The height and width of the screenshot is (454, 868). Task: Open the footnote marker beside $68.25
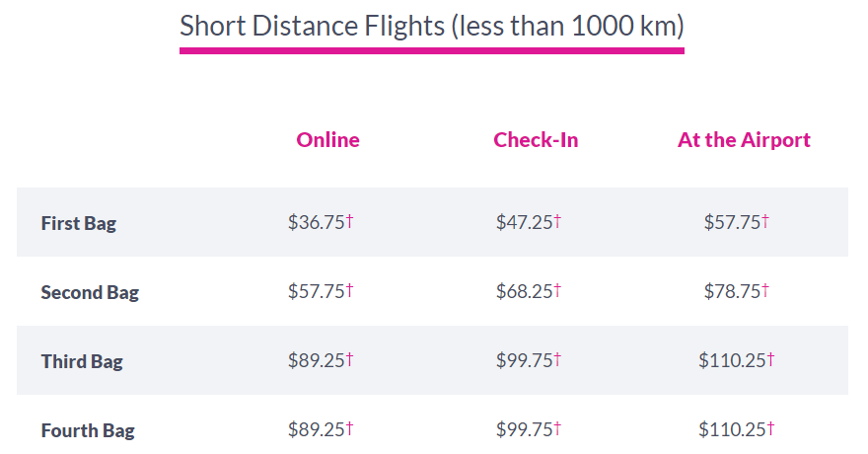pyautogui.click(x=557, y=290)
